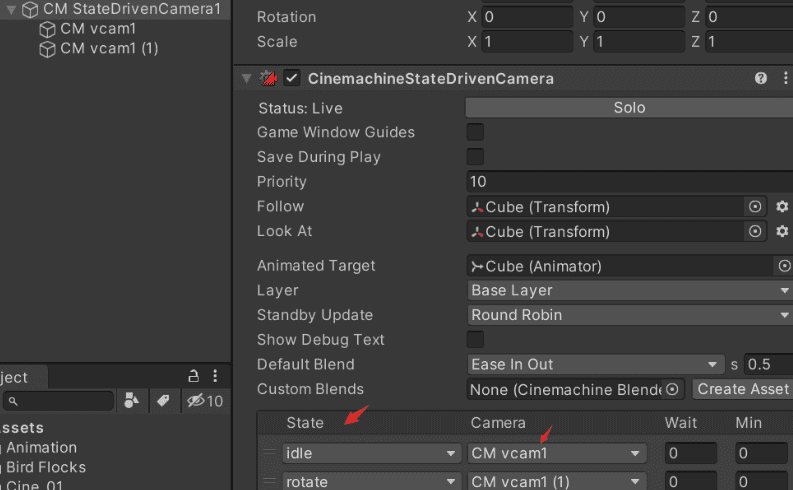Screen dimensions: 793x490
Task: Disable the CinemachineStateDrivenCamera component checkbox
Action: tap(292, 78)
